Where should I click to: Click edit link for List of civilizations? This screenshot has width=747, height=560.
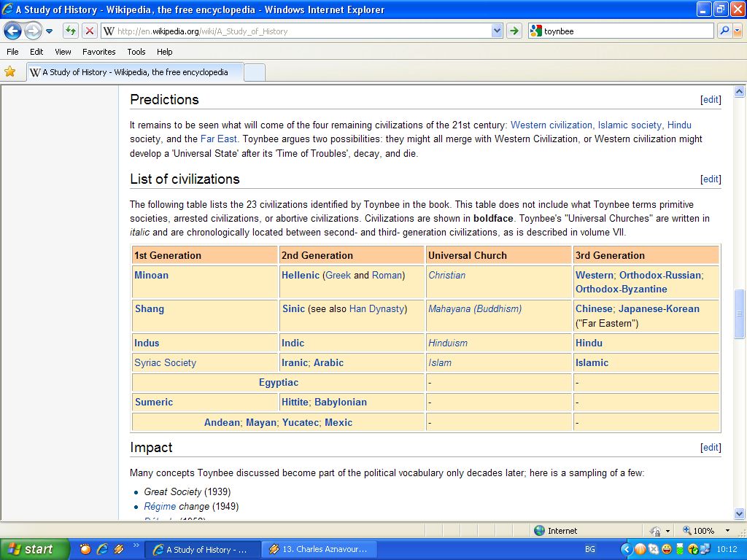click(x=711, y=179)
